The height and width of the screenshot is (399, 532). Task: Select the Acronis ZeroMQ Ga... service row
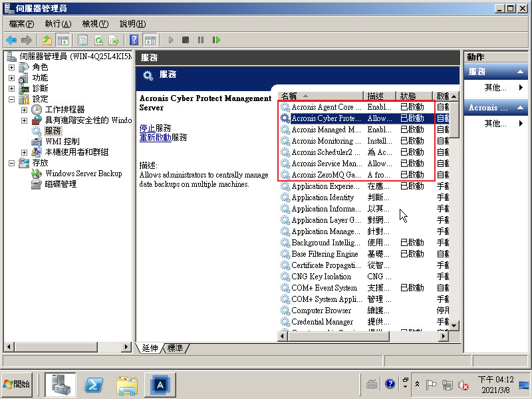364,175
